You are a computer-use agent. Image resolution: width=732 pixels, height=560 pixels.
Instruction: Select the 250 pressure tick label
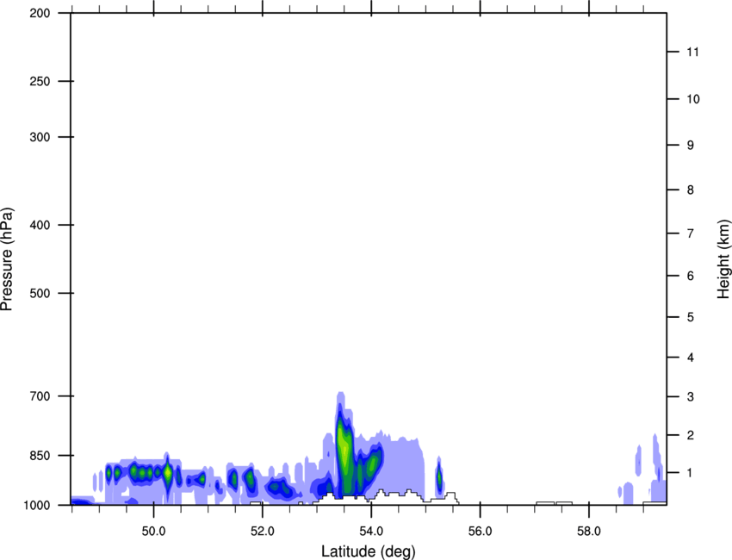tap(40, 81)
